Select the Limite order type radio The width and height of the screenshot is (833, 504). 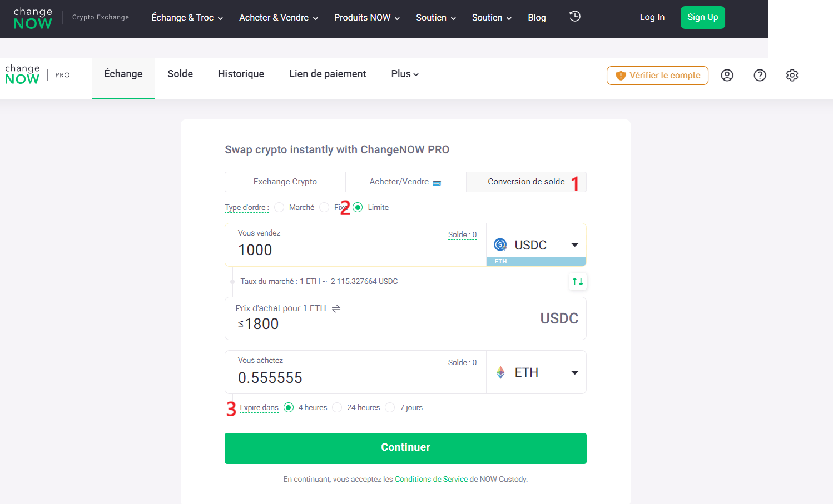click(358, 207)
